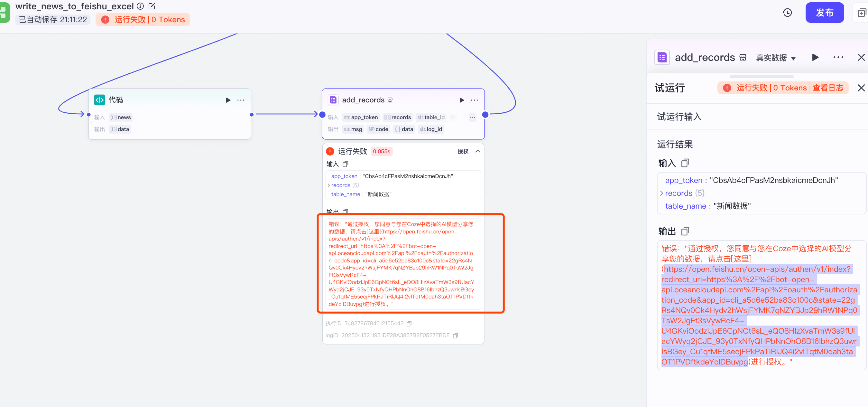The height and width of the screenshot is (407, 868).
Task: Copy the logID value
Action: [455, 336]
